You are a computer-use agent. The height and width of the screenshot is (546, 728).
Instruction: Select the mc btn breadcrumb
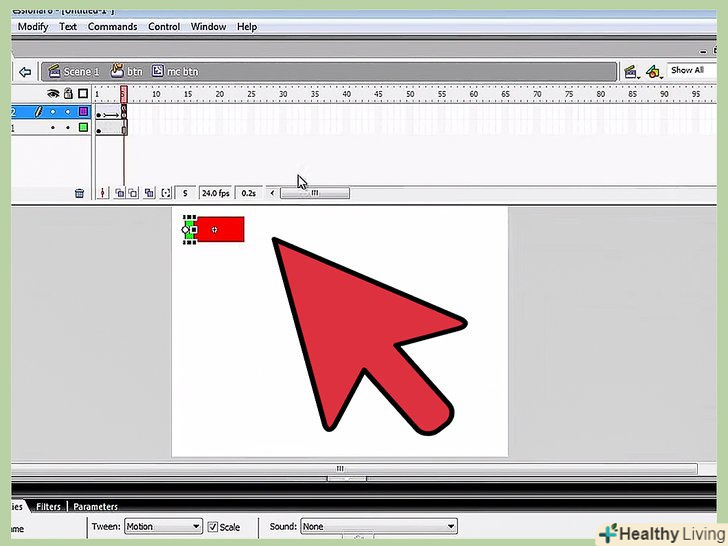[x=175, y=71]
